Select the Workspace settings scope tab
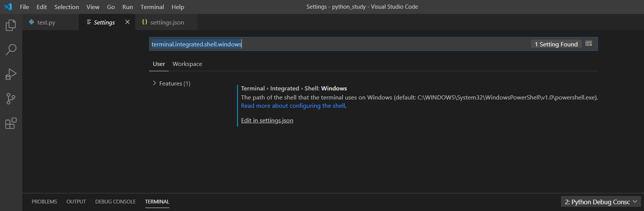644x211 pixels. click(187, 64)
